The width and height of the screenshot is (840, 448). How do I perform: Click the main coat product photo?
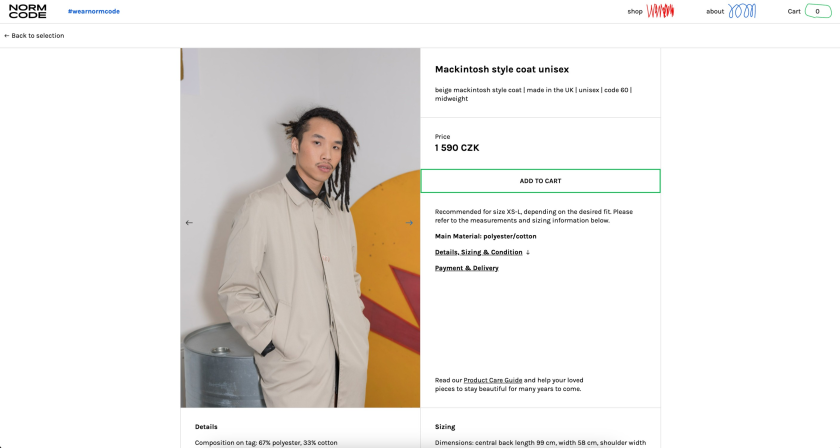tap(300, 228)
